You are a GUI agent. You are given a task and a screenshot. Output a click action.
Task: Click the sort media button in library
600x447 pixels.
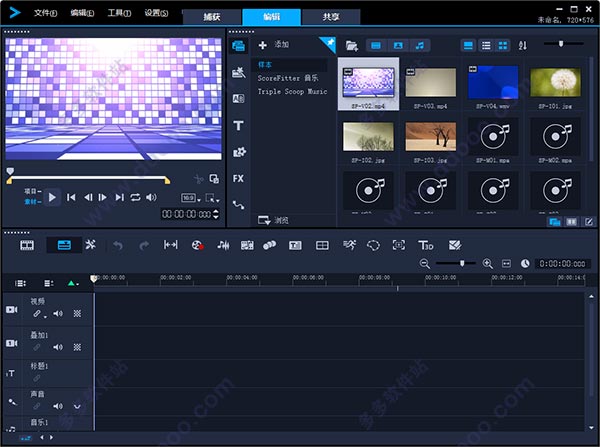point(523,45)
